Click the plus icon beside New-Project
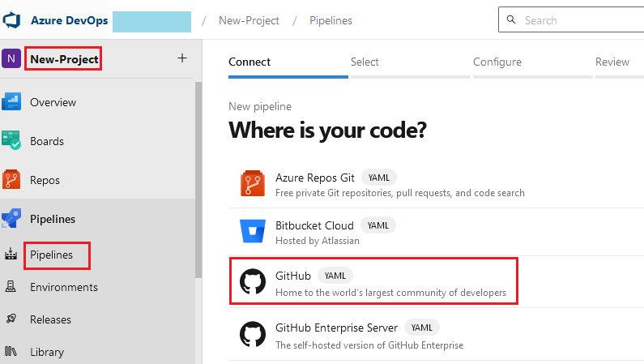Viewport: 644px width, 364px height. coord(181,58)
